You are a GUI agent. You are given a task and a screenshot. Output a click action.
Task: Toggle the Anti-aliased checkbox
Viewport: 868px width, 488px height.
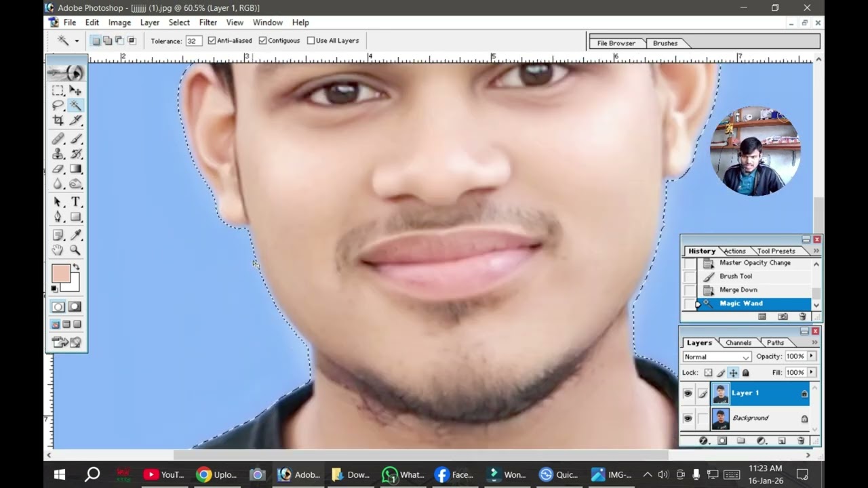click(212, 41)
